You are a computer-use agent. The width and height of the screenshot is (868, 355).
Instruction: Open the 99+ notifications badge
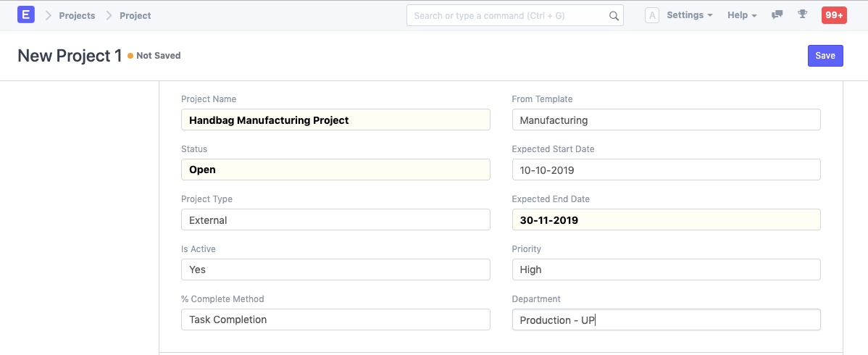pyautogui.click(x=833, y=15)
